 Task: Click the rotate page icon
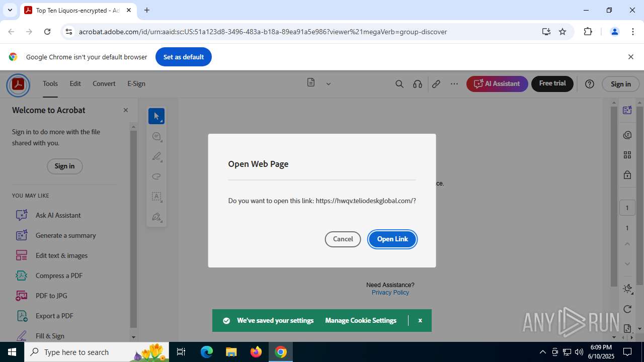(627, 309)
